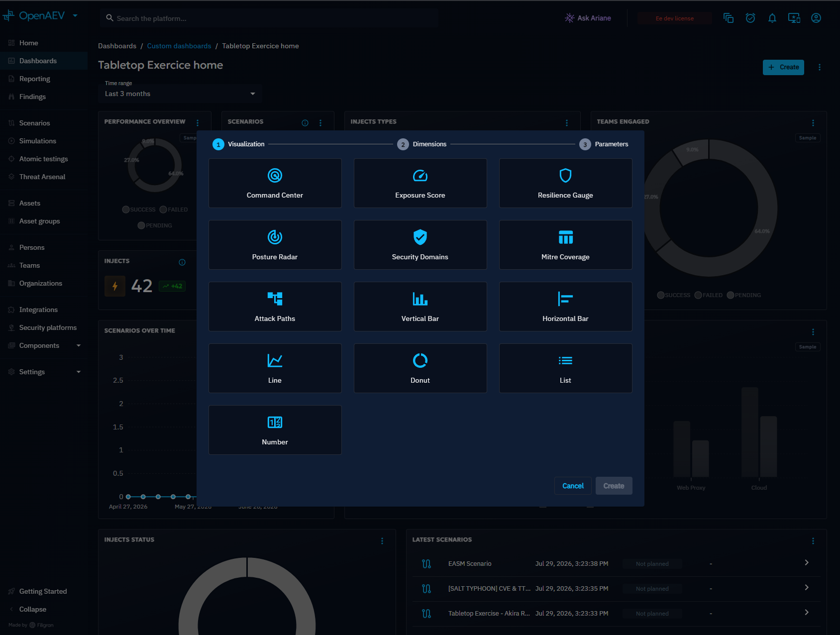Click the info icon on Scenarios widget
840x635 pixels.
pyautogui.click(x=305, y=123)
